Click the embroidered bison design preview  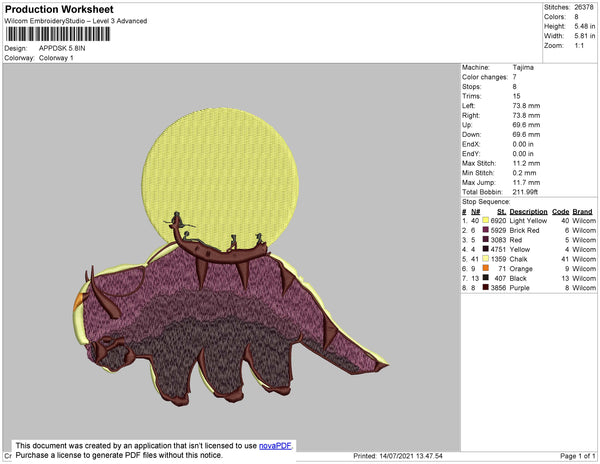click(x=231, y=257)
